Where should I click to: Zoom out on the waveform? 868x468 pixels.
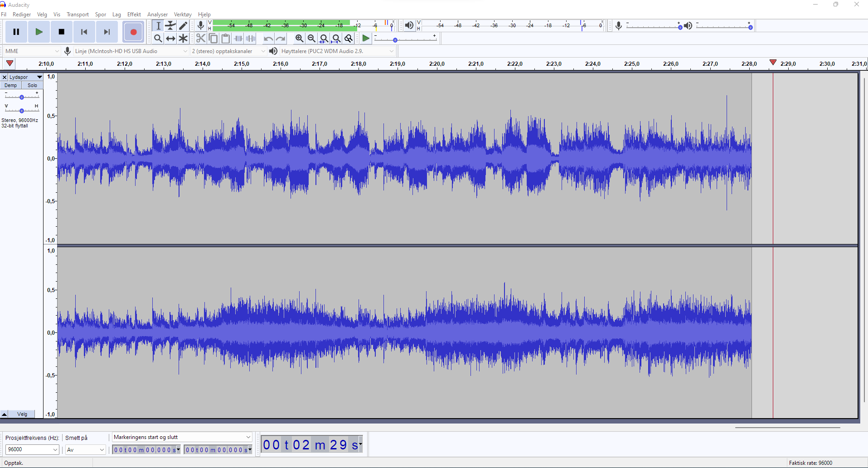311,39
